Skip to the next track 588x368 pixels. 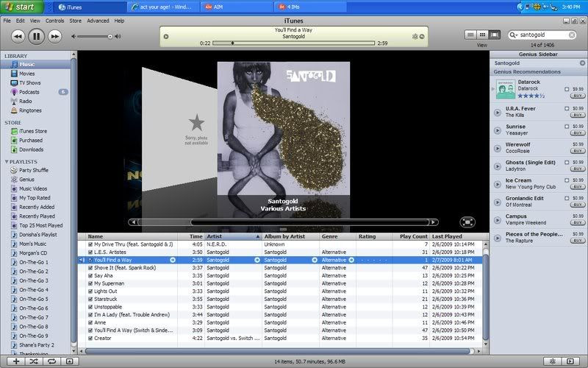pyautogui.click(x=54, y=36)
